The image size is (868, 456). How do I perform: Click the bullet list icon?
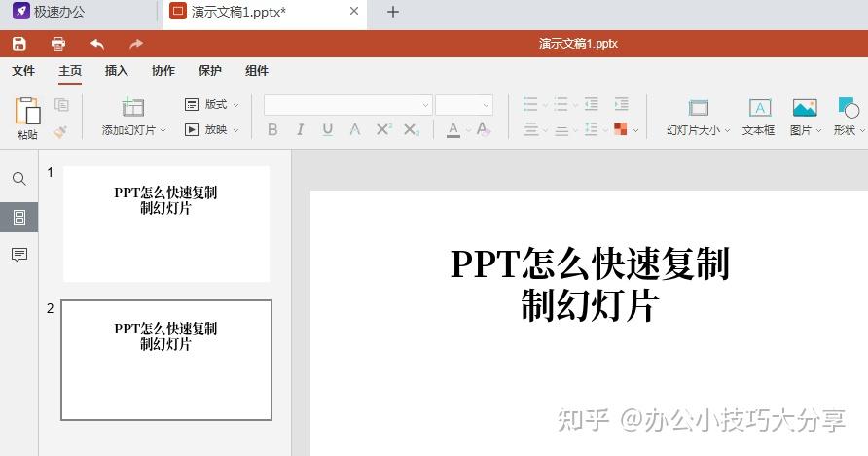click(x=530, y=104)
